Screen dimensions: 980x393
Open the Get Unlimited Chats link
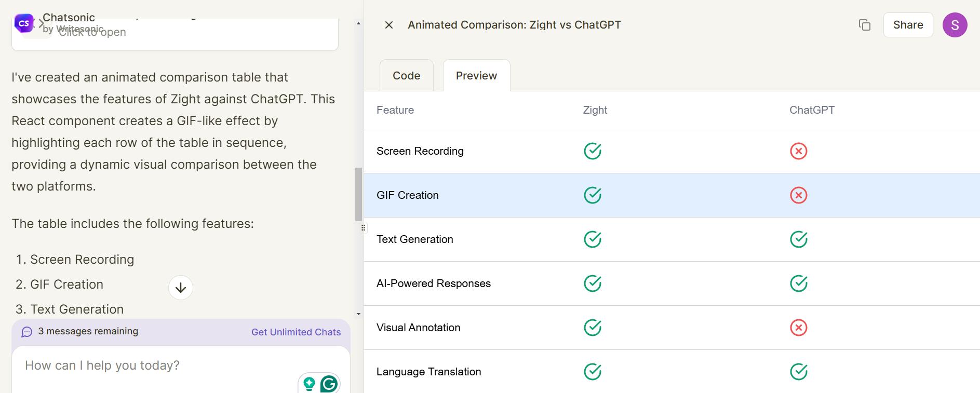[296, 332]
